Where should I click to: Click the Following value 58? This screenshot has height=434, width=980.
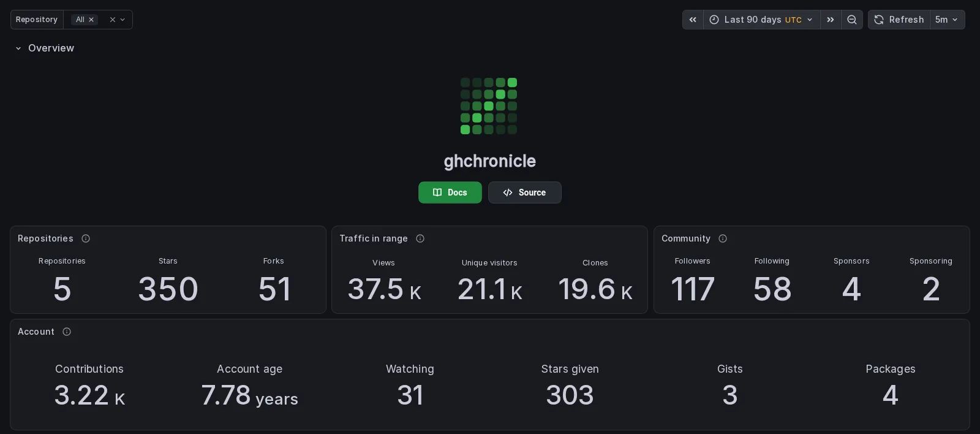pos(772,289)
